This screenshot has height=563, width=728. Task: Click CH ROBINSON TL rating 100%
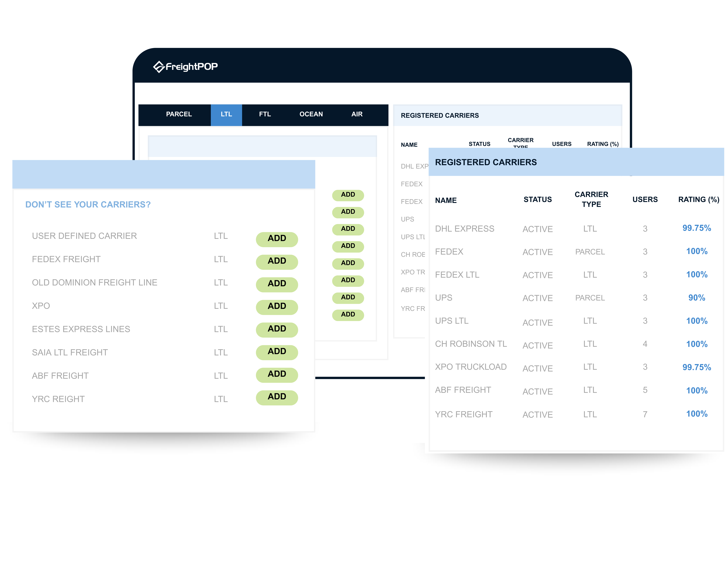pos(697,344)
